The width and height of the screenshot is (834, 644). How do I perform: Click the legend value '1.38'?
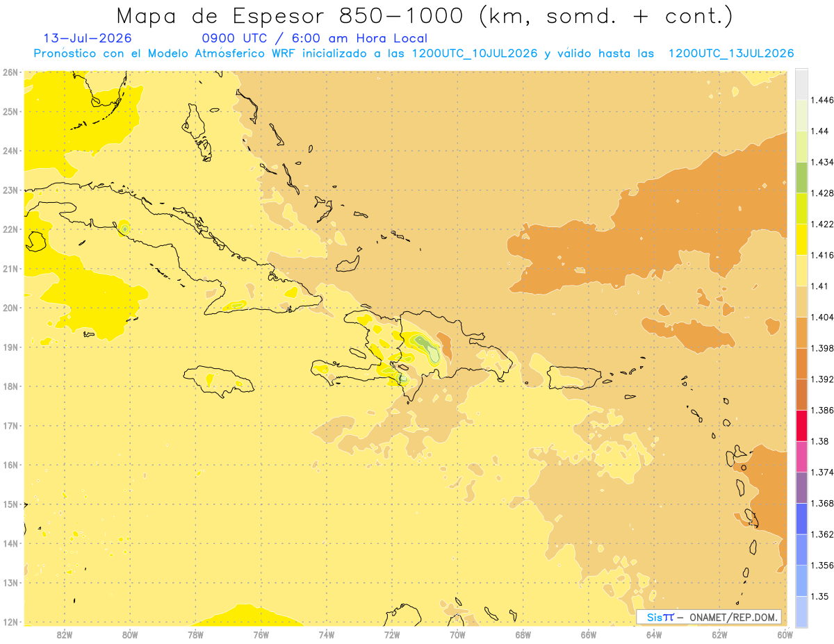click(820, 441)
